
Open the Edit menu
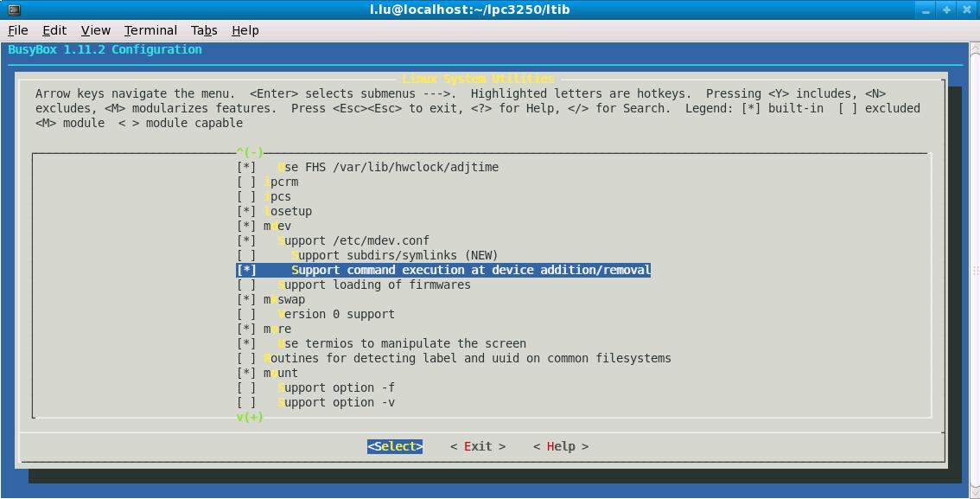54,30
